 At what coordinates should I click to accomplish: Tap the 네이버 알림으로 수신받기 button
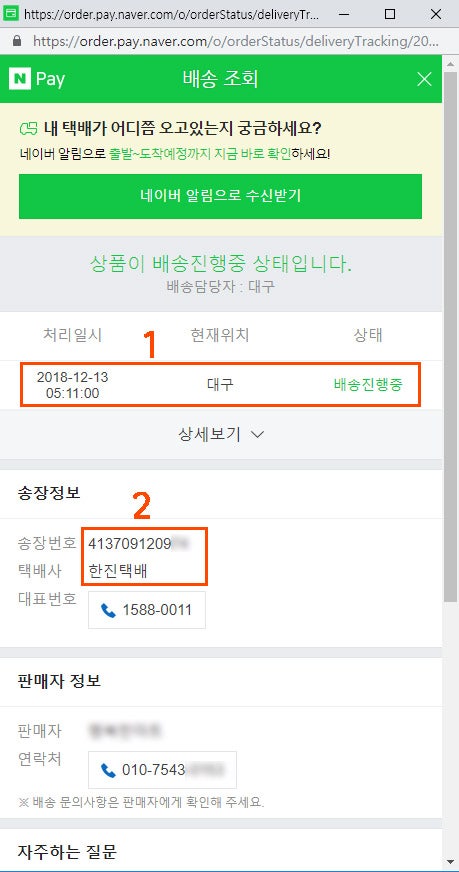pos(220,196)
